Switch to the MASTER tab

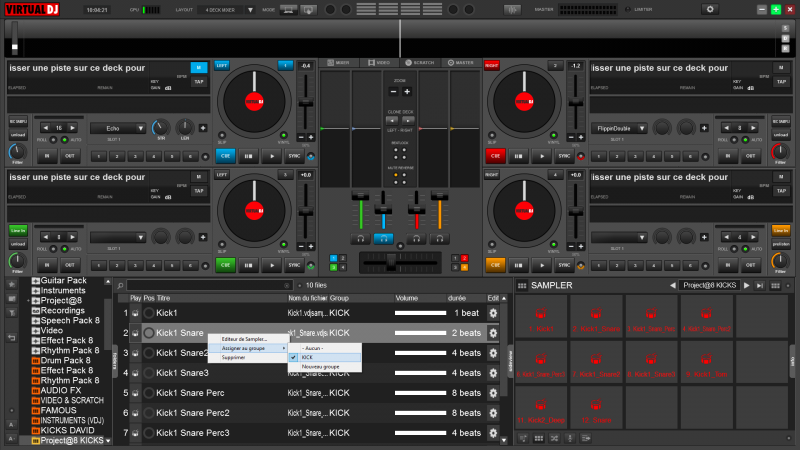pyautogui.click(x=461, y=63)
